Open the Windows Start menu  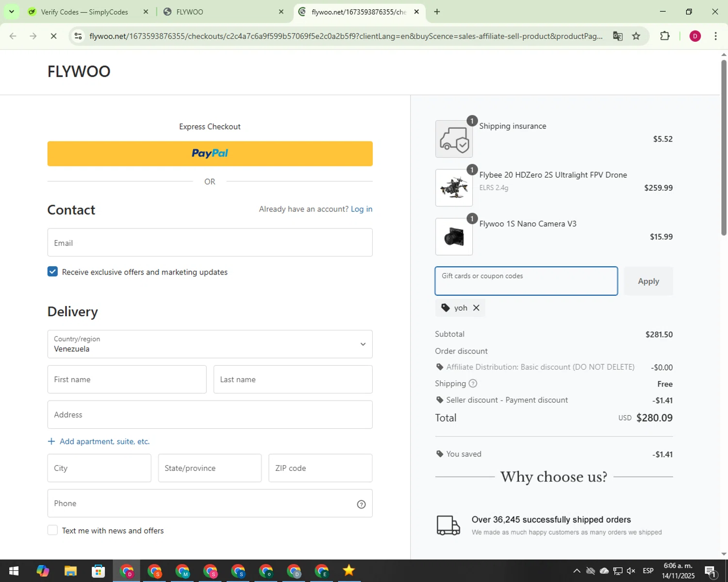14,571
